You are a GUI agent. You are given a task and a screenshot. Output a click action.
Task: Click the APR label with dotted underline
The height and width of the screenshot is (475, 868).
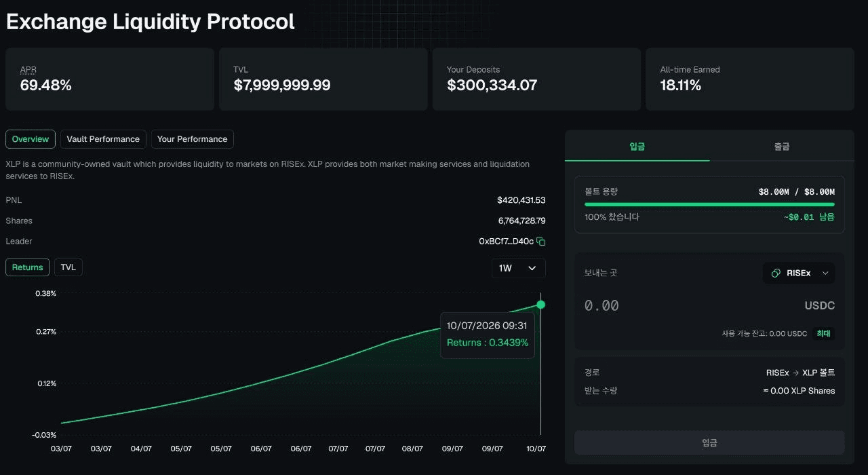(x=28, y=70)
